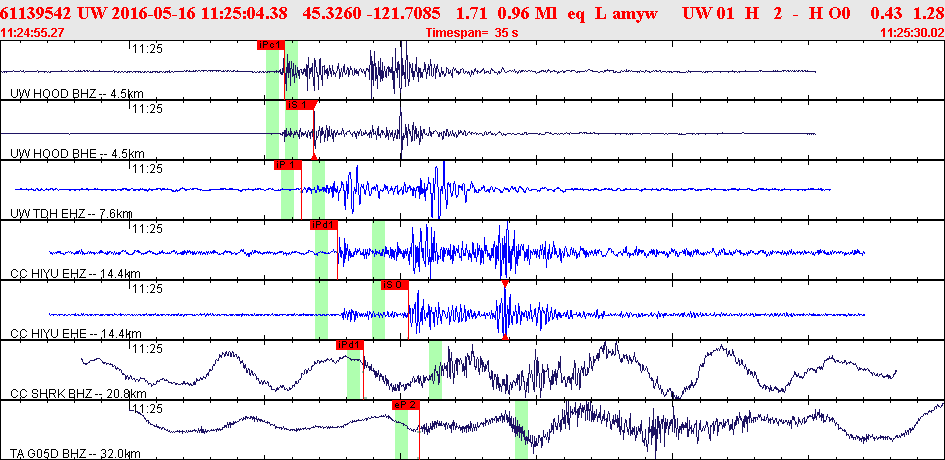The image size is (945, 460).
Task: Pick the iPd1 flag on HIYU EHZ trace
Action: (324, 225)
